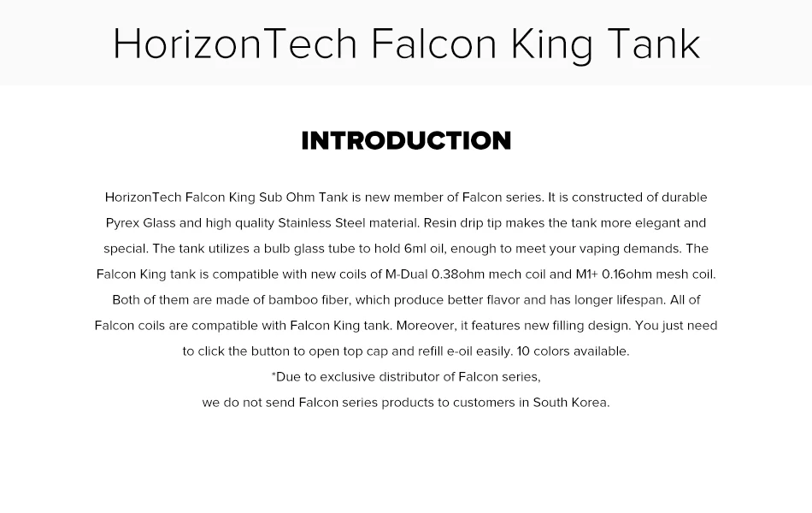The width and height of the screenshot is (812, 513).
Task: Click the HorizonTech Falcon King Tank title
Action: 407,44
